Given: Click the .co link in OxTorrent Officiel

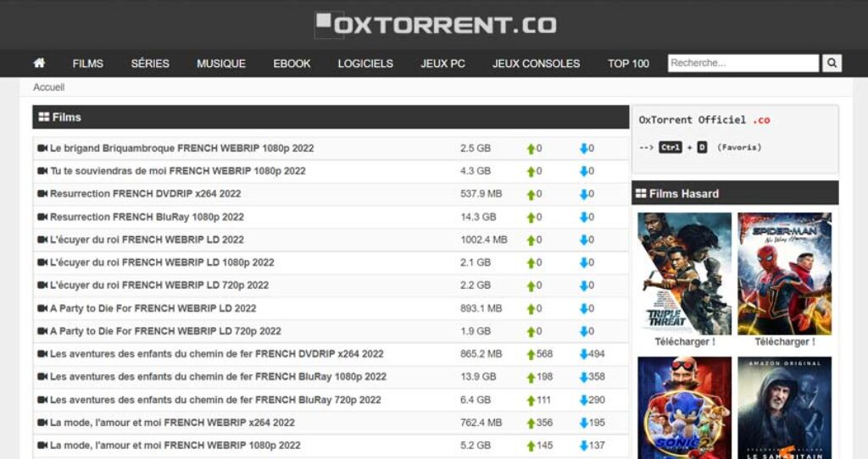Looking at the screenshot, I should pos(761,120).
